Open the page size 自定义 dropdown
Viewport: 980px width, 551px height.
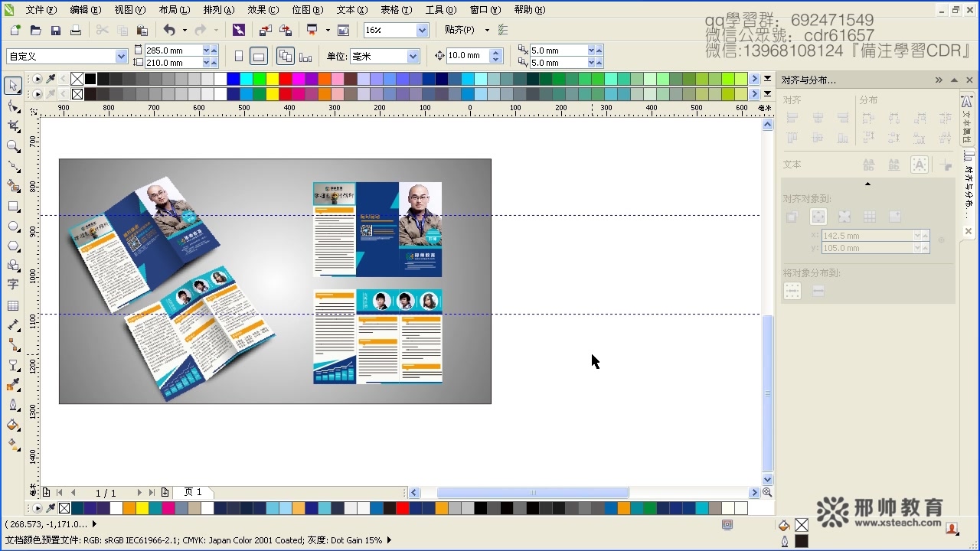121,56
